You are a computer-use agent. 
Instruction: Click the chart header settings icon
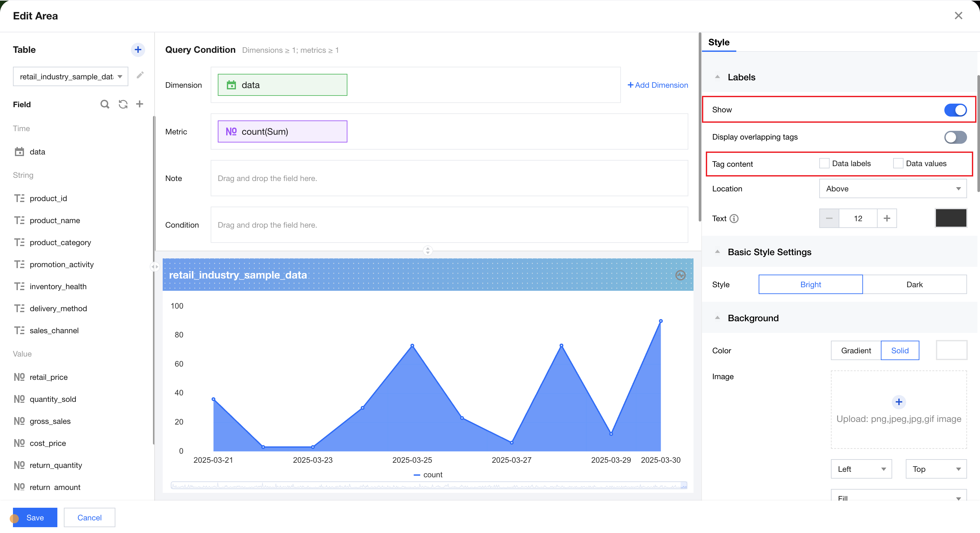pos(680,275)
